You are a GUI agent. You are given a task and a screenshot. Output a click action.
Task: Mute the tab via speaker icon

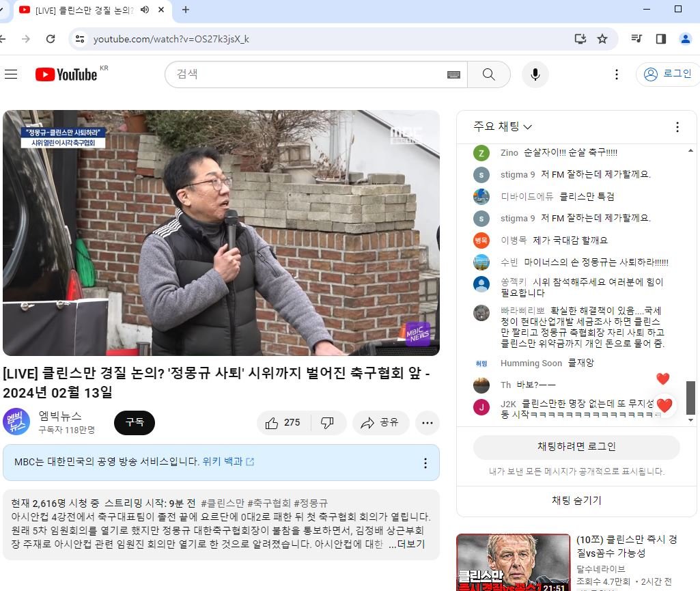pos(145,10)
